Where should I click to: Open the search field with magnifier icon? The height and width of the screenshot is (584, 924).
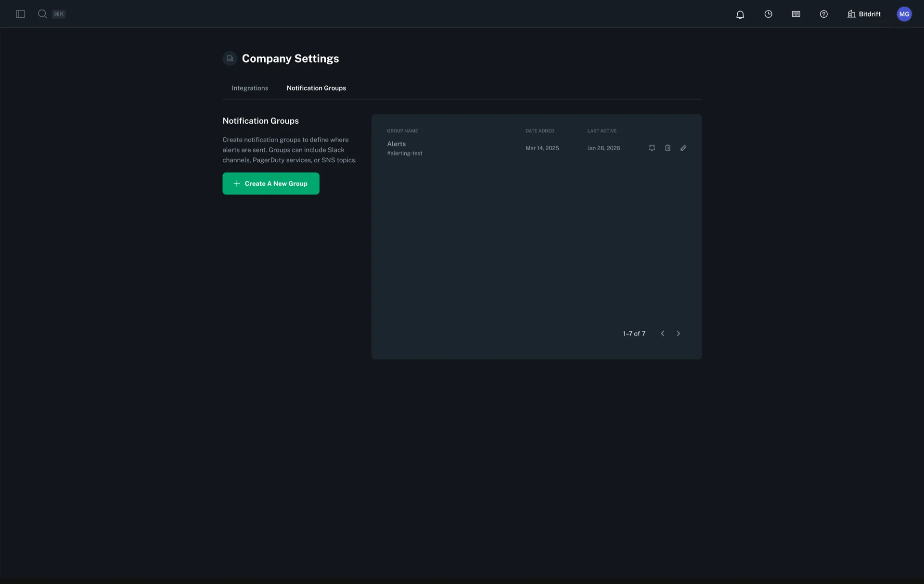point(42,14)
